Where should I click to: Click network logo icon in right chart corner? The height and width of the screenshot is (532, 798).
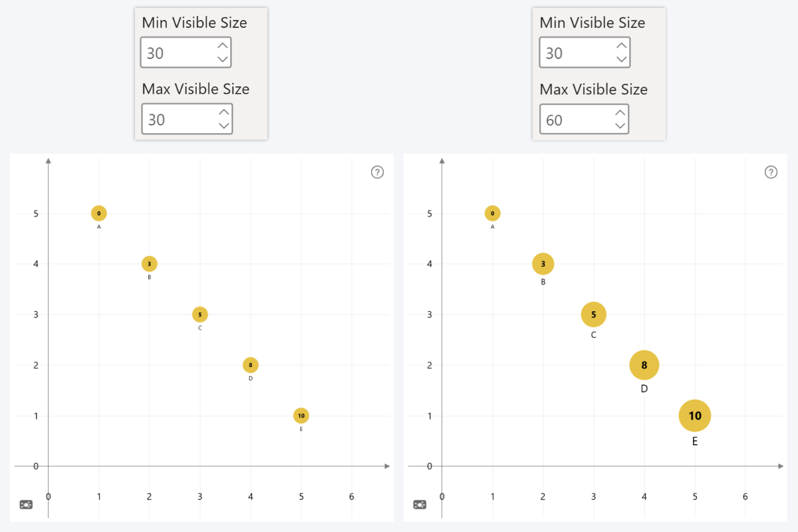420,505
